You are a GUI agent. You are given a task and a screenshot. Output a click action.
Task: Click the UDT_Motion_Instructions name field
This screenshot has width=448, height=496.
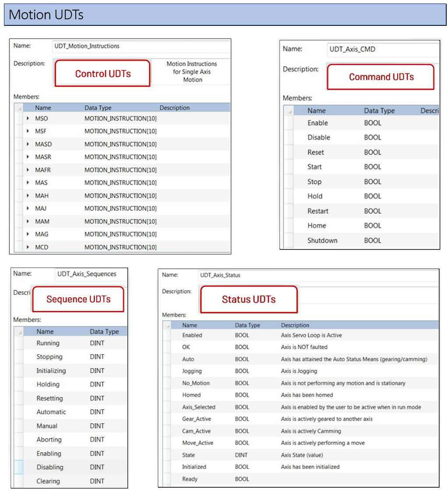pyautogui.click(x=141, y=46)
